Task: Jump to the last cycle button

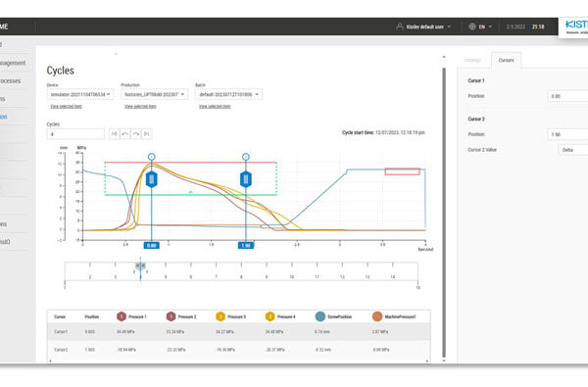Action: click(x=147, y=134)
